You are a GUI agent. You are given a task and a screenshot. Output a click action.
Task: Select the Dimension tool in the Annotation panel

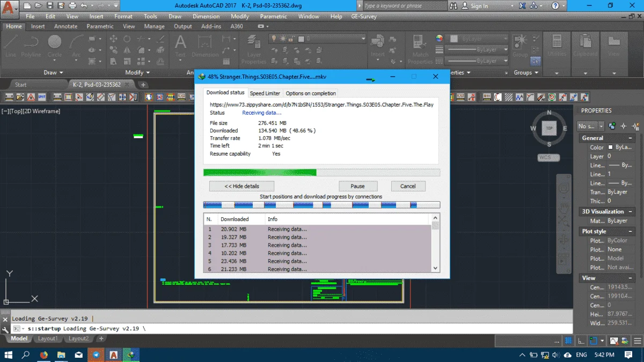pyautogui.click(x=205, y=46)
